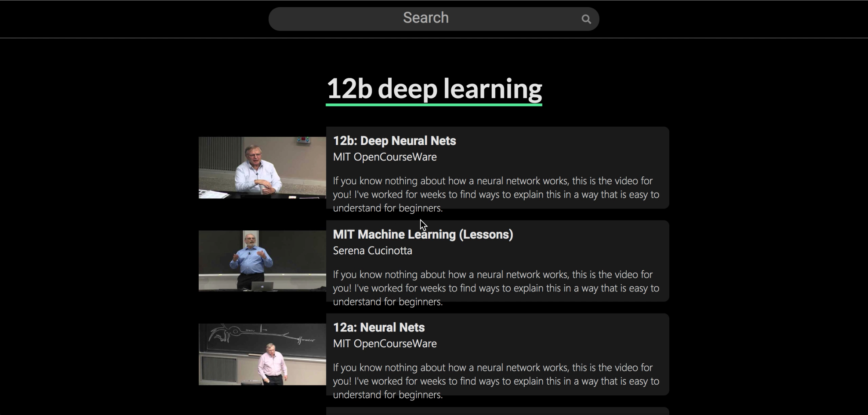Click the 12b: Deep Neural Nets title
This screenshot has width=868, height=415.
click(394, 141)
